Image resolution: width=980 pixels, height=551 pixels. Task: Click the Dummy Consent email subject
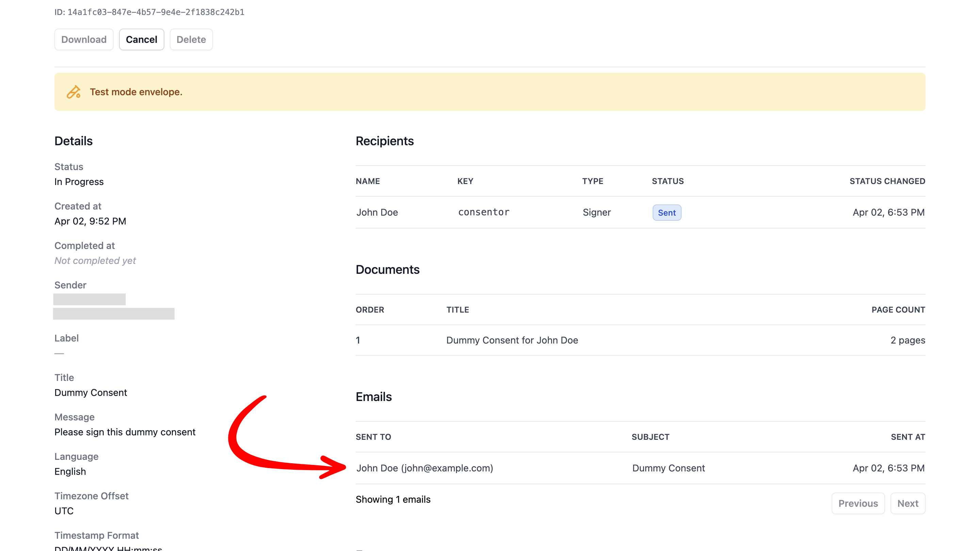[668, 468]
